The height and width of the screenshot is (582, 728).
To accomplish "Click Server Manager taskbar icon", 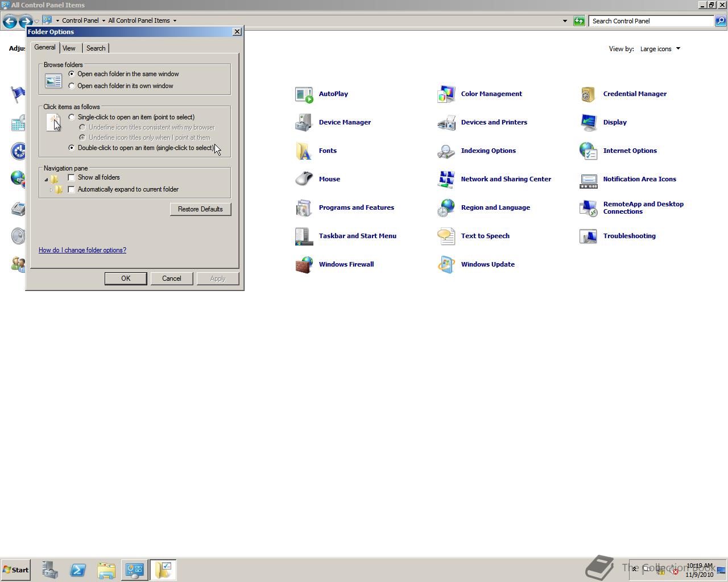I will (x=49, y=570).
